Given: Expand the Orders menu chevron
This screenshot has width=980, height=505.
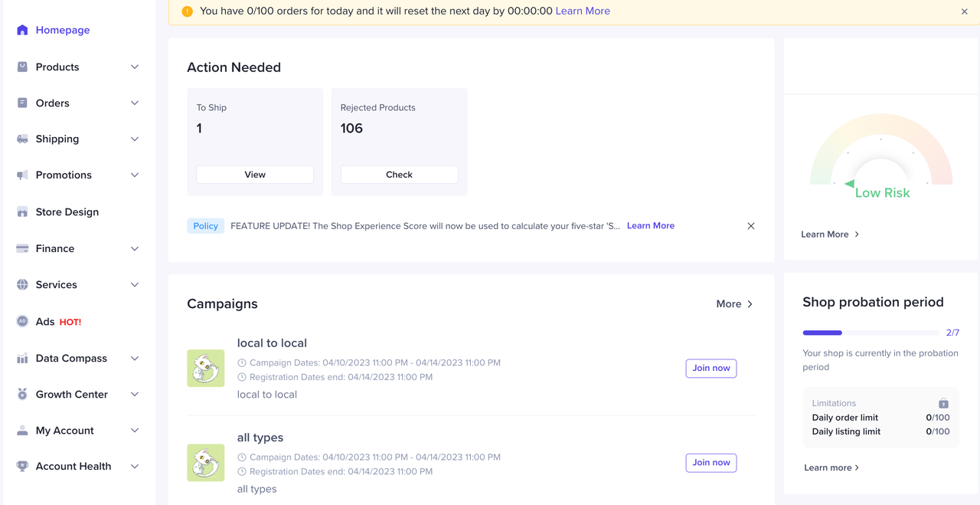Looking at the screenshot, I should 135,103.
